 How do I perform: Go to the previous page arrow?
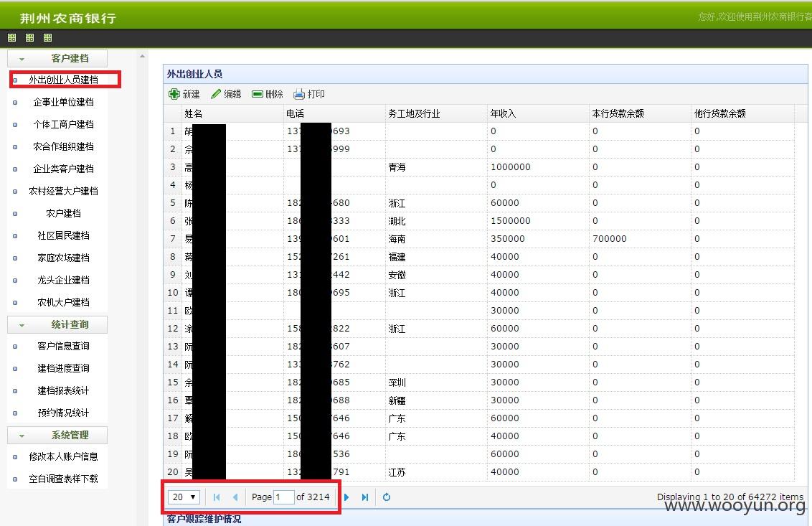[235, 497]
